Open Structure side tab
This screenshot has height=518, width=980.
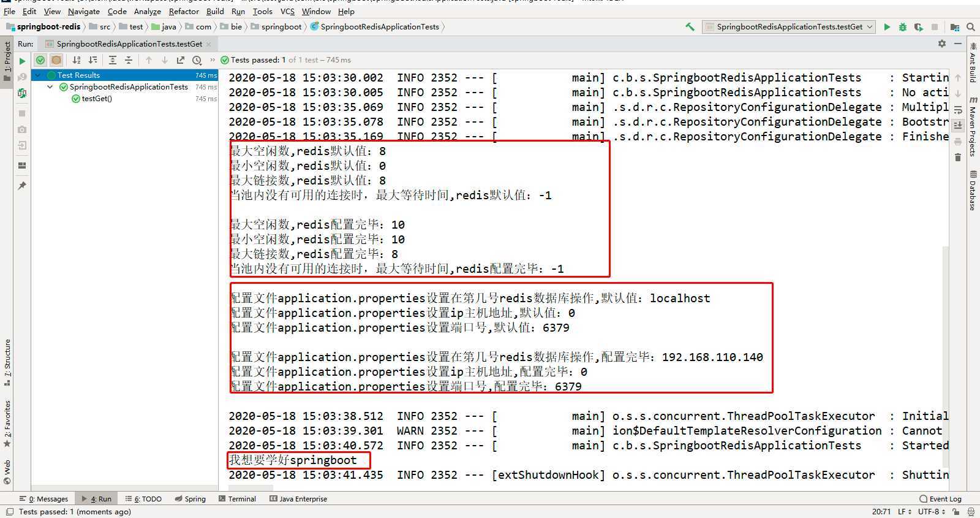(7, 362)
